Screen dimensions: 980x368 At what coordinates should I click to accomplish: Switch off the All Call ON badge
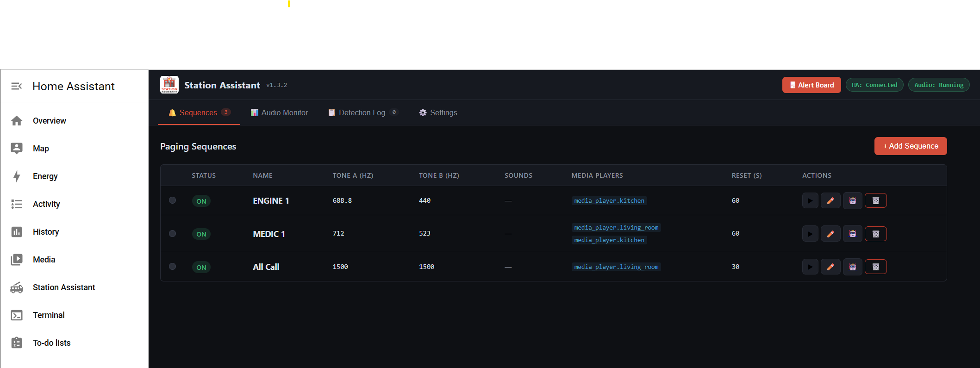click(201, 267)
